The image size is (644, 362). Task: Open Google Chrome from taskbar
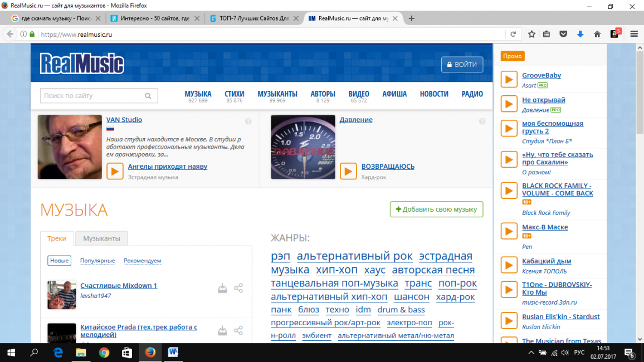(x=104, y=353)
